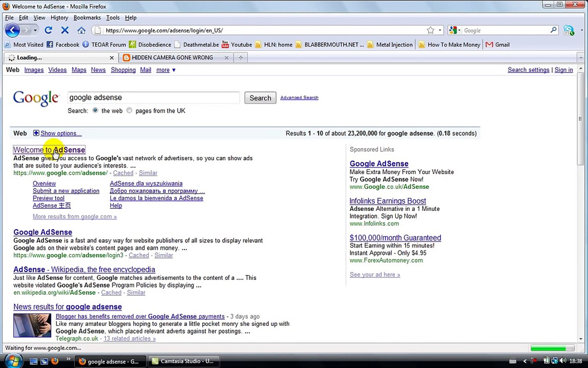Expand Show options plus icon
This screenshot has width=588, height=368.
pyautogui.click(x=36, y=133)
